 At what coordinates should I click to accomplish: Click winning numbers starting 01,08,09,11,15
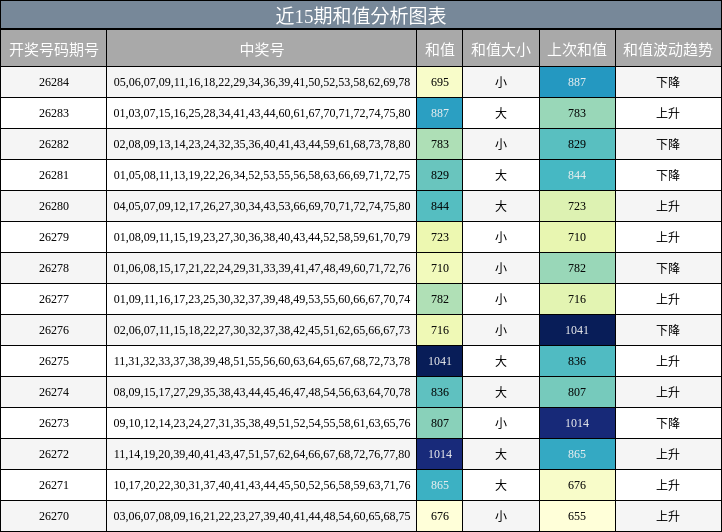(x=262, y=237)
